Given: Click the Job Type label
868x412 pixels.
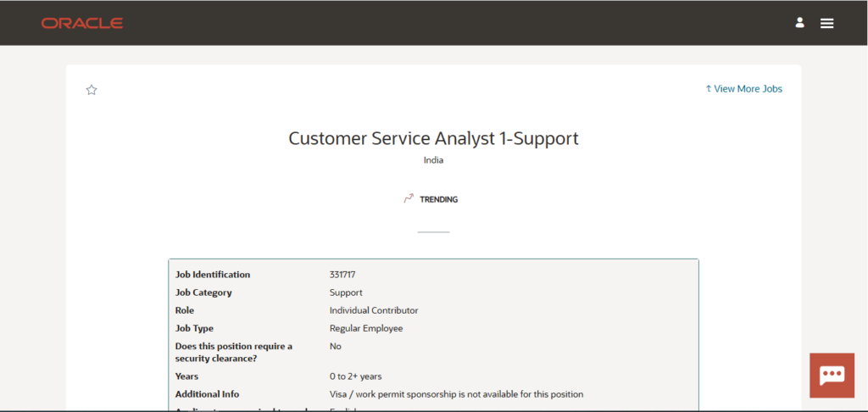Looking at the screenshot, I should (x=194, y=328).
